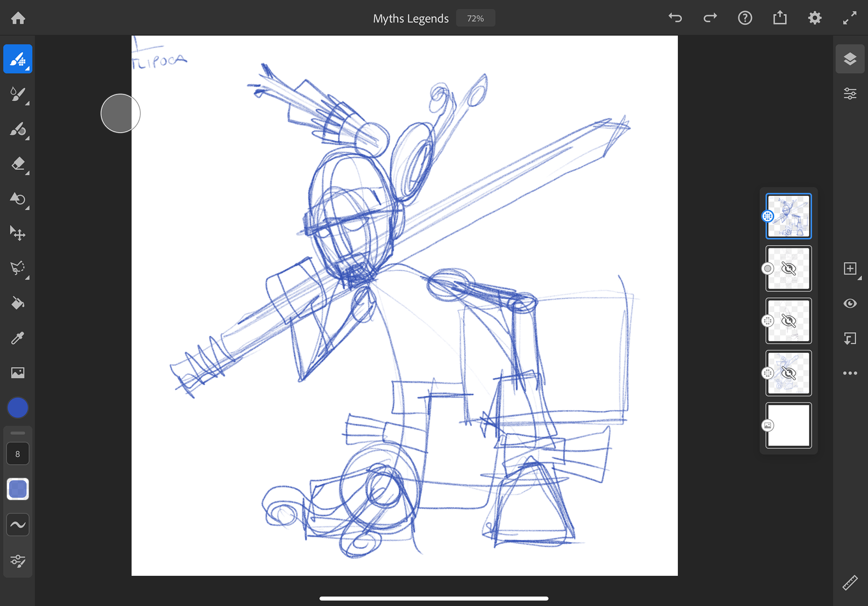The image size is (868, 606).
Task: Choose the eraser tool
Action: [x=18, y=164]
